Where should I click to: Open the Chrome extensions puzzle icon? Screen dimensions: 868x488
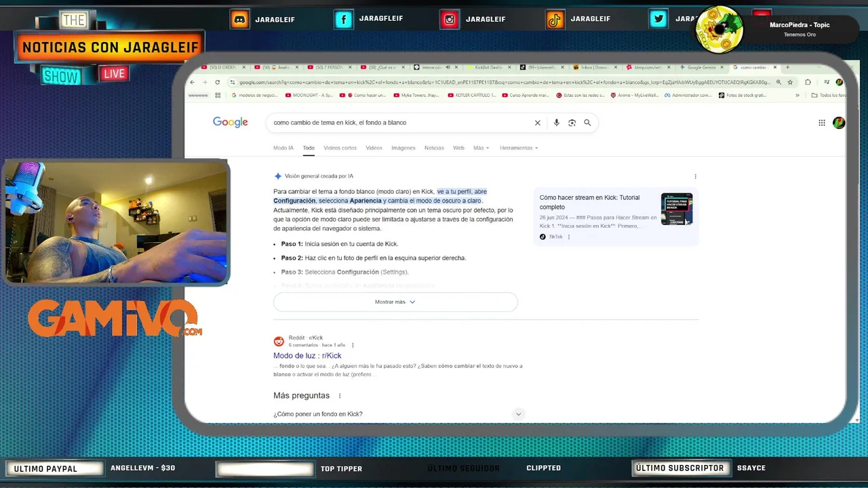click(x=808, y=82)
